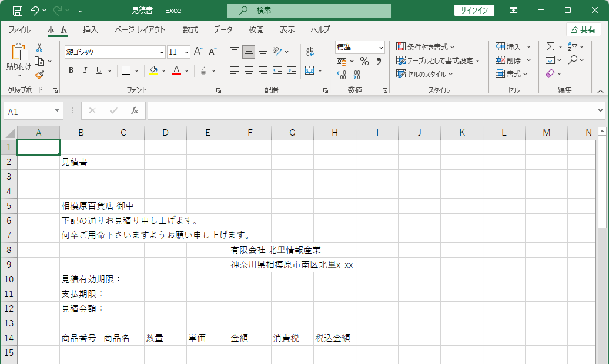The image size is (609, 364).
Task: Switch to 校閲 tab
Action: coord(256,29)
